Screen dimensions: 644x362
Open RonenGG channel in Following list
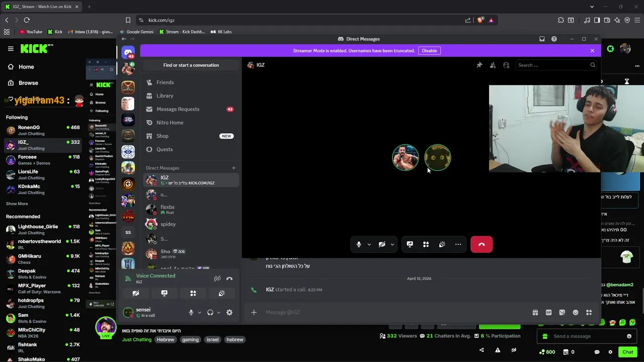pos(43,130)
